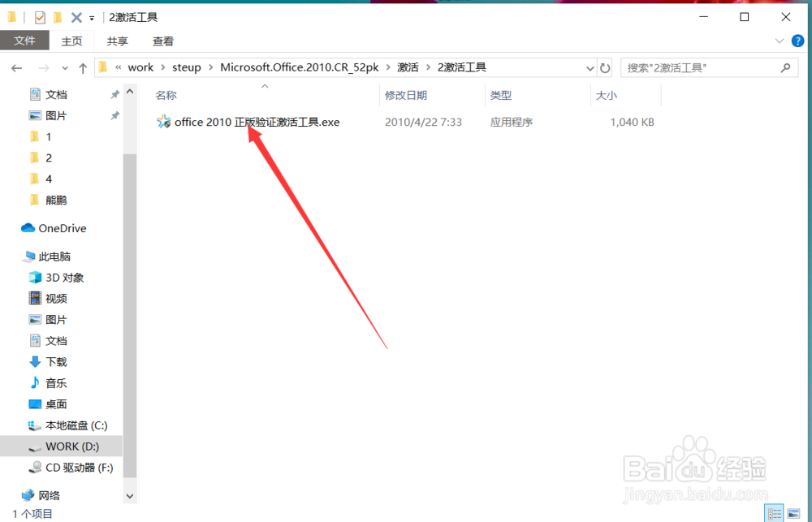Image resolution: width=812 pixels, height=522 pixels.
Task: Open the 文件 menu tab
Action: tap(24, 41)
